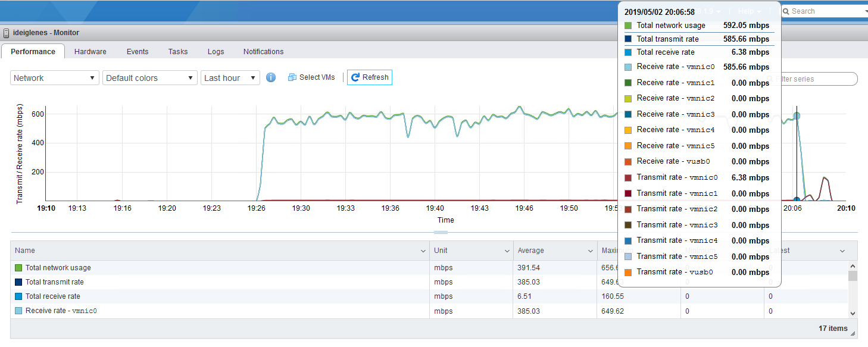Open the last column menu chevron
Screen dimensions: 868x347
click(x=842, y=251)
